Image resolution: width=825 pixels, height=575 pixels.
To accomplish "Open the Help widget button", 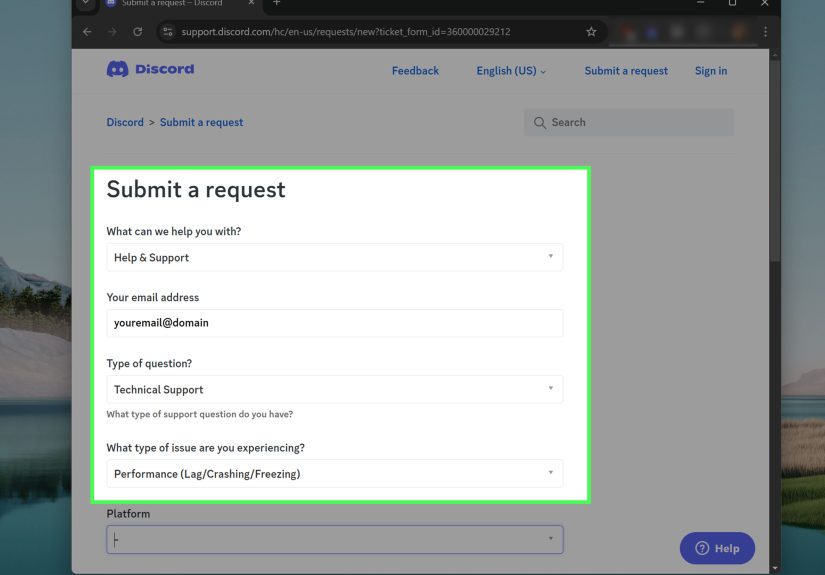I will [x=717, y=548].
